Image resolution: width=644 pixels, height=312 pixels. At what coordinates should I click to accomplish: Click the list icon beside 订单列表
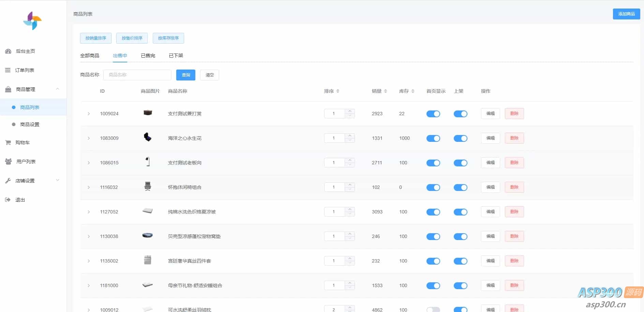click(x=8, y=70)
